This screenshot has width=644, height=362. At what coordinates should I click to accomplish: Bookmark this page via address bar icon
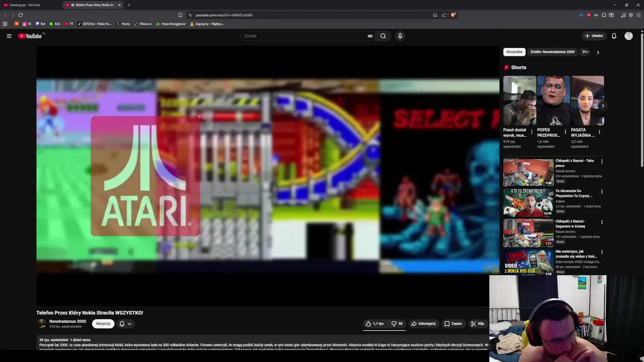(x=180, y=15)
